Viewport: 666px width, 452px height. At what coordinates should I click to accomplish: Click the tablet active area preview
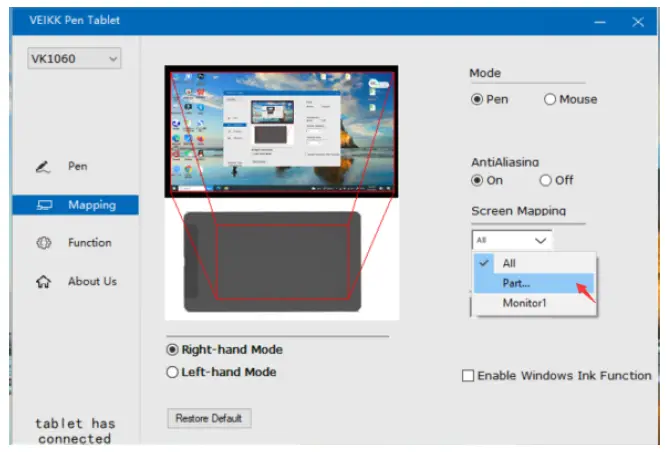coord(282,262)
